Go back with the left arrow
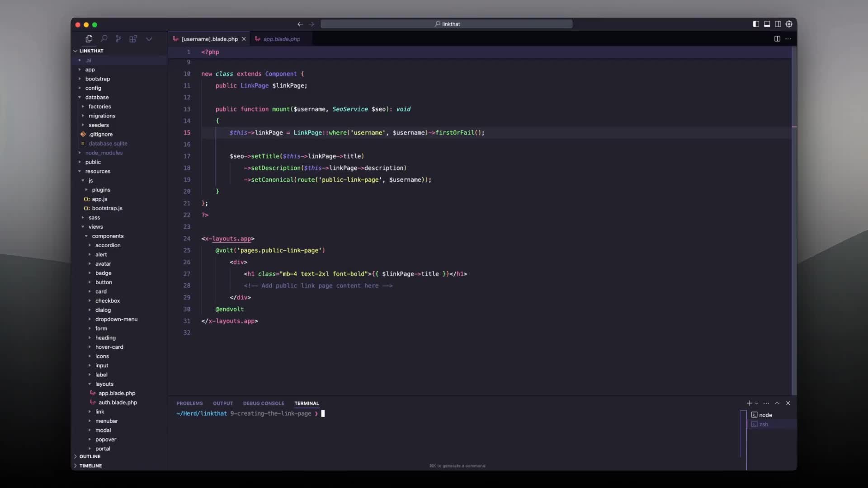 point(300,24)
